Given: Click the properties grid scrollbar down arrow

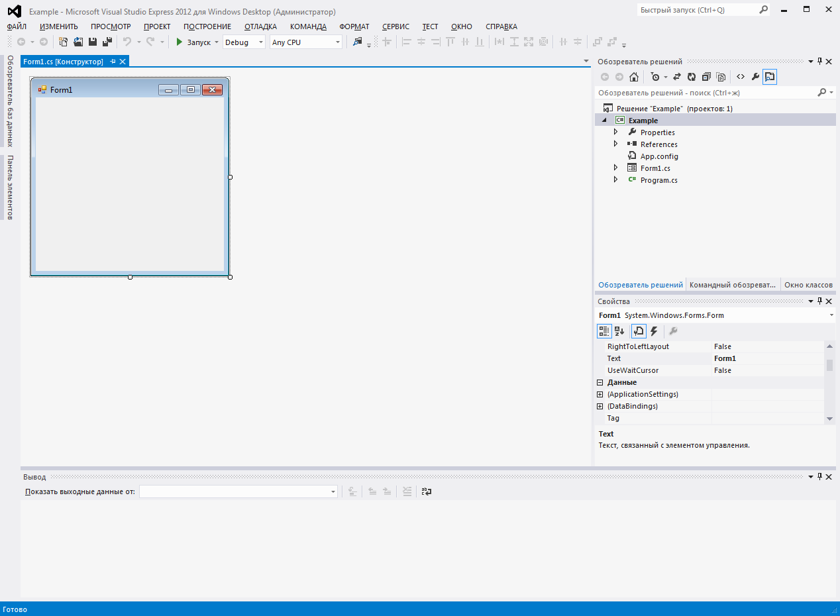Looking at the screenshot, I should (x=829, y=419).
